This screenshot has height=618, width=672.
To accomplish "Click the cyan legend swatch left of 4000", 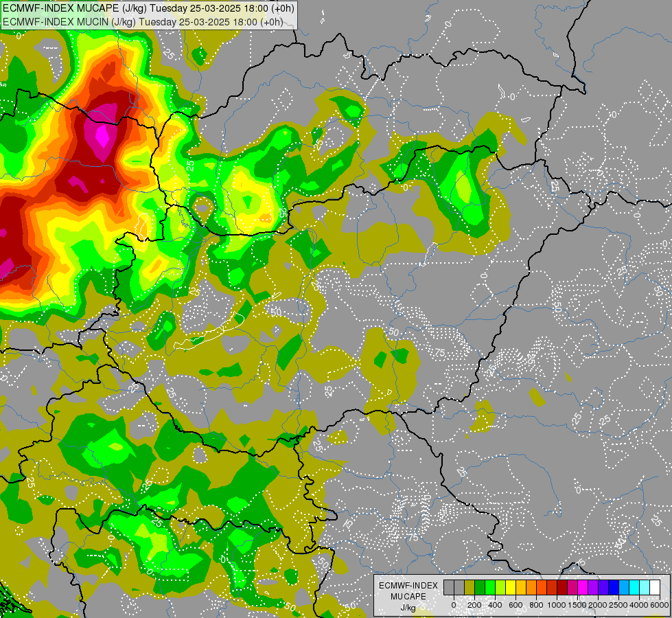I will 635,587.
